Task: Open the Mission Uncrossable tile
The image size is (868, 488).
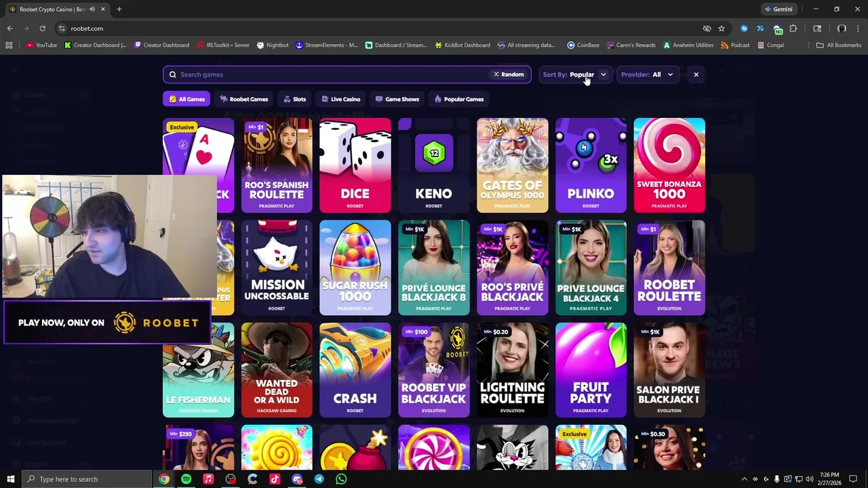Action: click(277, 268)
